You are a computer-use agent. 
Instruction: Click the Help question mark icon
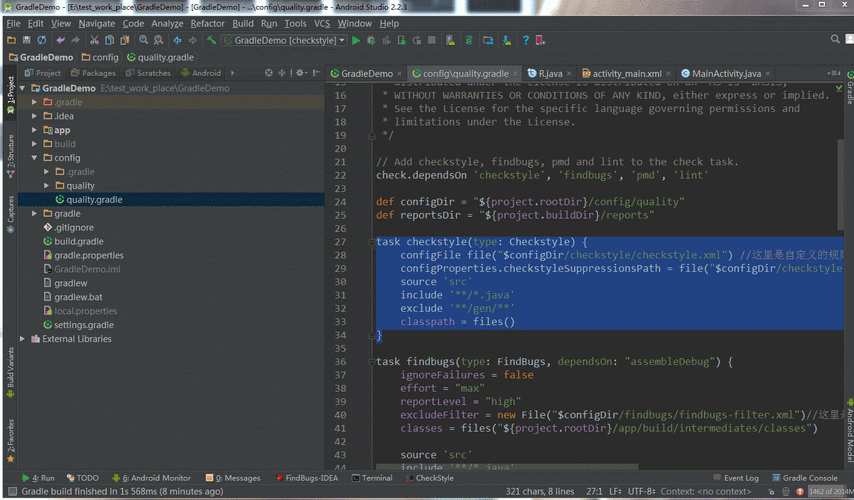526,40
